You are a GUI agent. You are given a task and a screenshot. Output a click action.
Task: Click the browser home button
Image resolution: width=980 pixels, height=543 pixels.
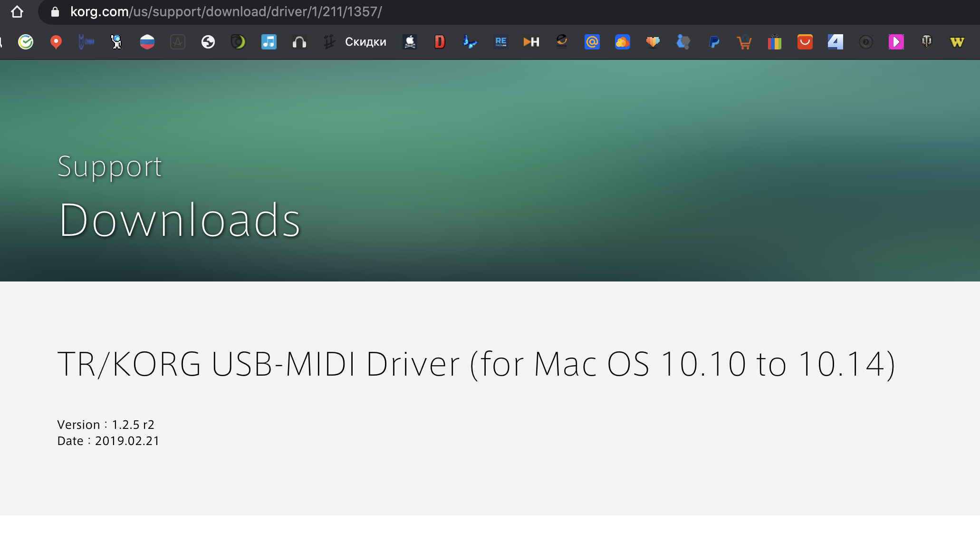tap(17, 11)
